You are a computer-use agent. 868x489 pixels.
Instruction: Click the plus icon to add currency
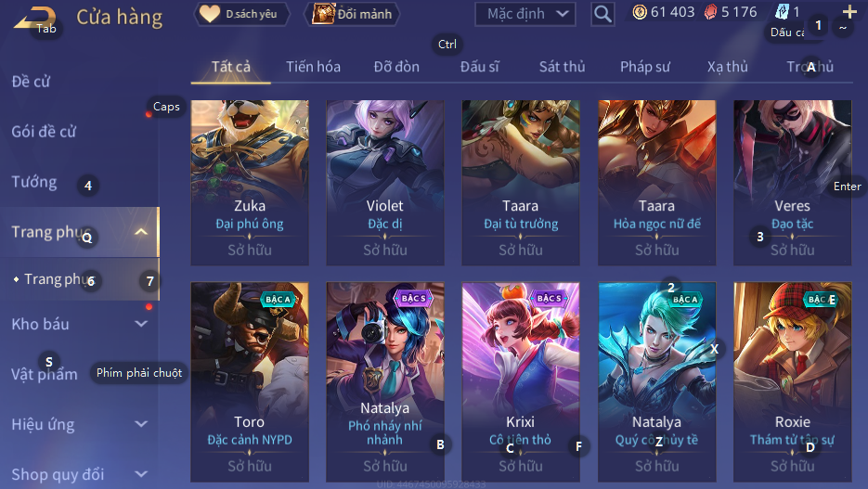tap(849, 12)
